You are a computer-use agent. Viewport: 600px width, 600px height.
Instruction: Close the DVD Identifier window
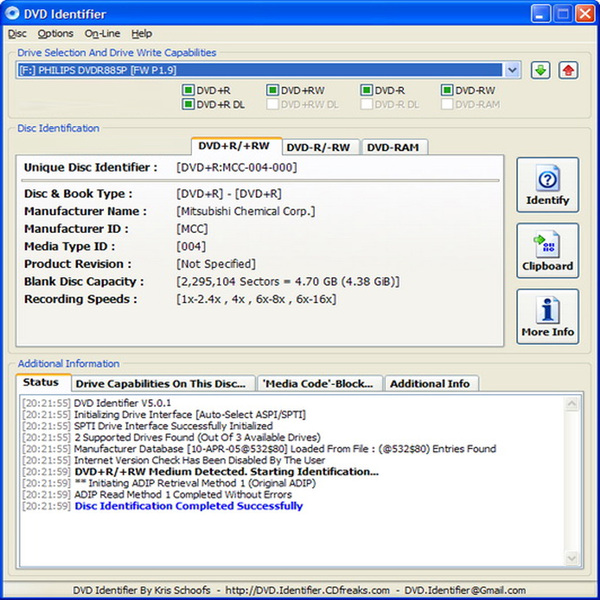585,14
